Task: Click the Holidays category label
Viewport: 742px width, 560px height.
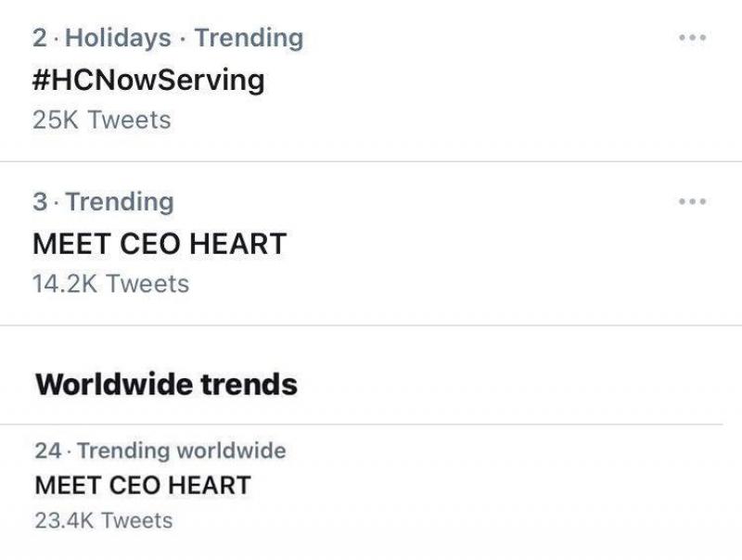Action: (x=119, y=38)
